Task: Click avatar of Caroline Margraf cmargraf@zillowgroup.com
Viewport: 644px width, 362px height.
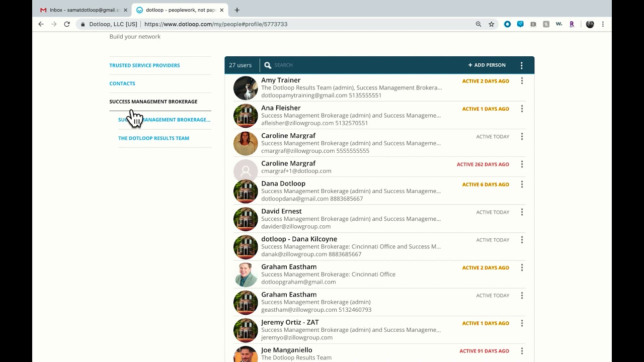Action: [246, 143]
